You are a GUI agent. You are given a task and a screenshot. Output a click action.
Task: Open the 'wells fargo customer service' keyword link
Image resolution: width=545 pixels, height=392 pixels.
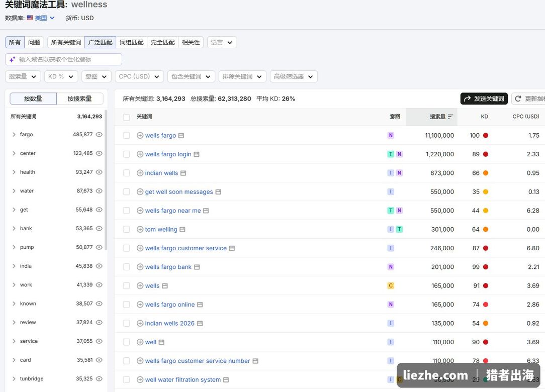[x=186, y=248]
